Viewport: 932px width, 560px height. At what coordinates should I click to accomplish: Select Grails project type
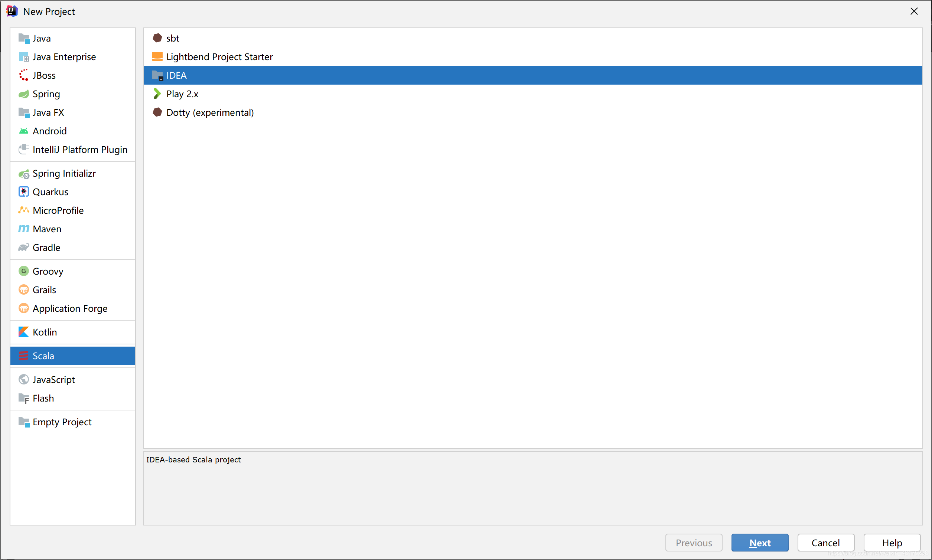[x=73, y=289]
